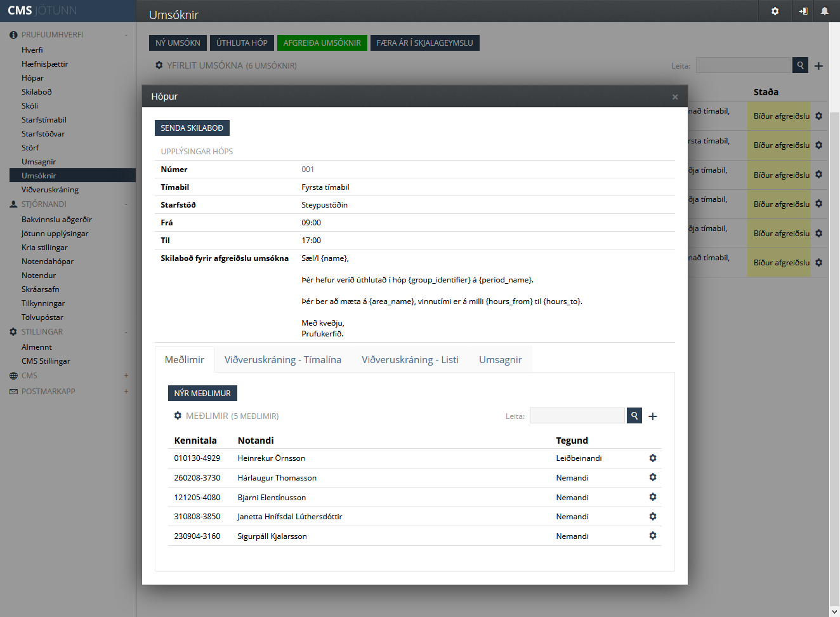The image size is (840, 617).
Task: Click gear for Janetta Hnífsdal Lúthersdóttir
Action: [x=652, y=517]
